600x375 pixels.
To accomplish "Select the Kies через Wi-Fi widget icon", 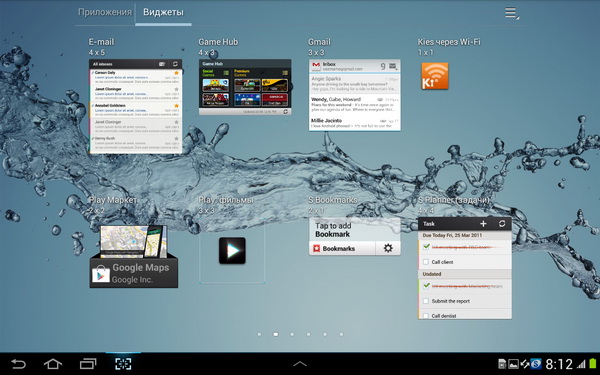I will coord(435,76).
